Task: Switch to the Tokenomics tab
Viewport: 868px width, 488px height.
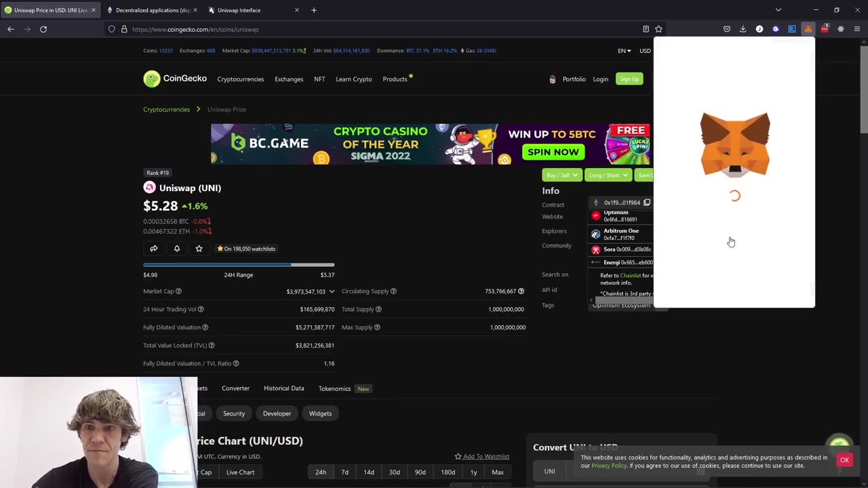Action: [334, 389]
